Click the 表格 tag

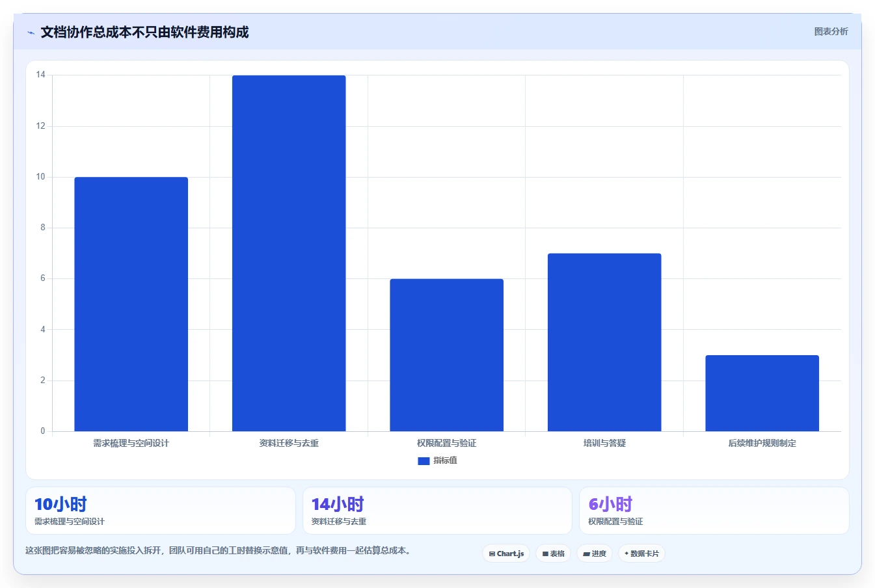(553, 554)
